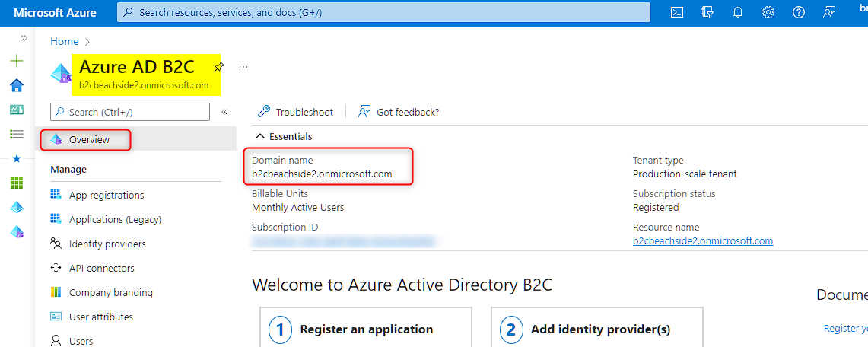Click Add identity provider(s) card

[596, 327]
